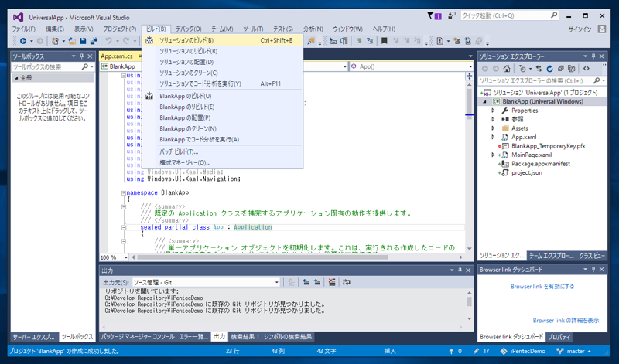This screenshot has height=364, width=619.
Task: Click the View Code icon in Solution Explorer
Action: click(x=587, y=69)
